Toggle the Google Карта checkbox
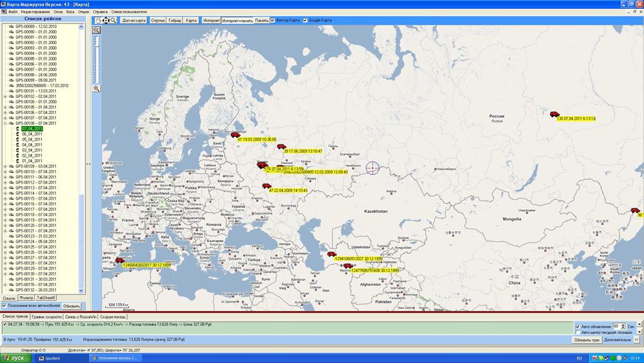 305,20
